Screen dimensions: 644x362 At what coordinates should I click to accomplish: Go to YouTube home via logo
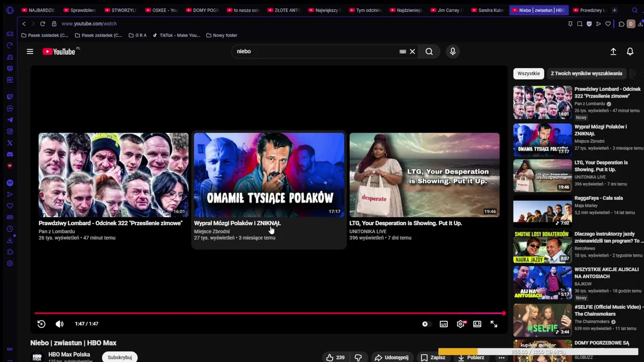click(x=59, y=51)
